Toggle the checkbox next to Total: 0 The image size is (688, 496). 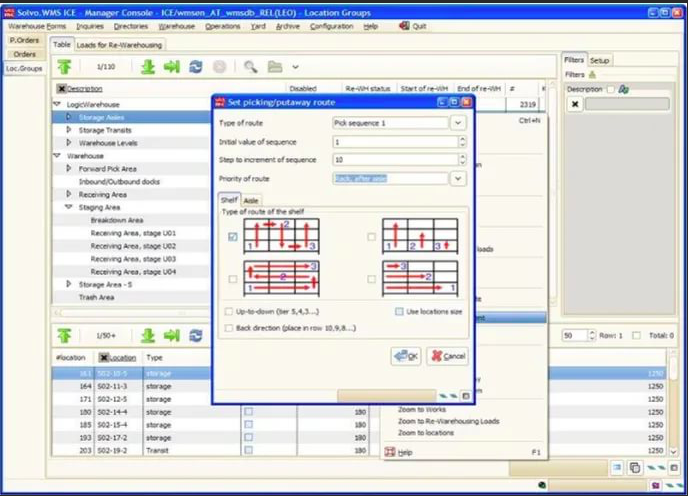tap(636, 335)
